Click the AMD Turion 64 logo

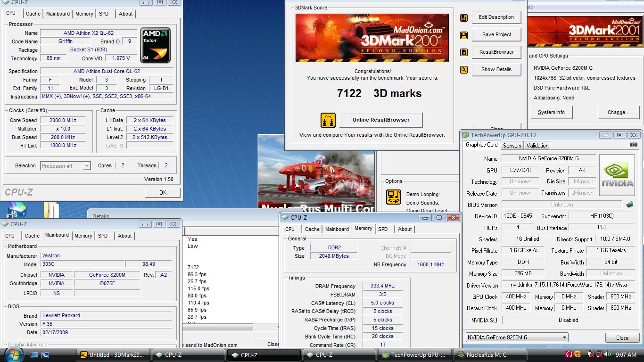click(x=155, y=45)
